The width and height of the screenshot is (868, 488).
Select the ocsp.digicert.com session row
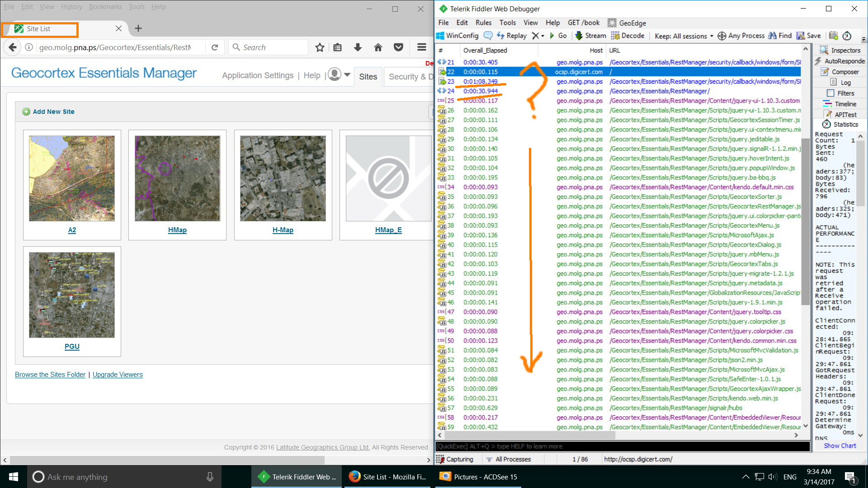[x=618, y=72]
